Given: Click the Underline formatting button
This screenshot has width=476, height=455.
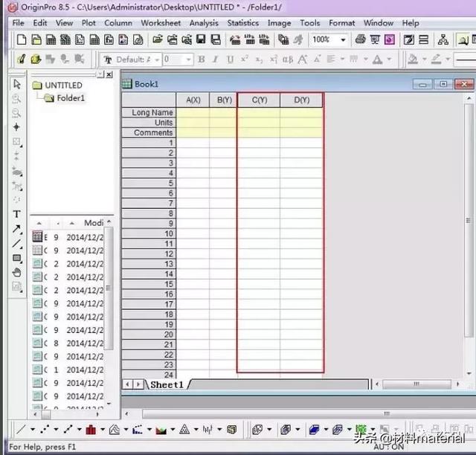Looking at the screenshot, I should (230, 59).
